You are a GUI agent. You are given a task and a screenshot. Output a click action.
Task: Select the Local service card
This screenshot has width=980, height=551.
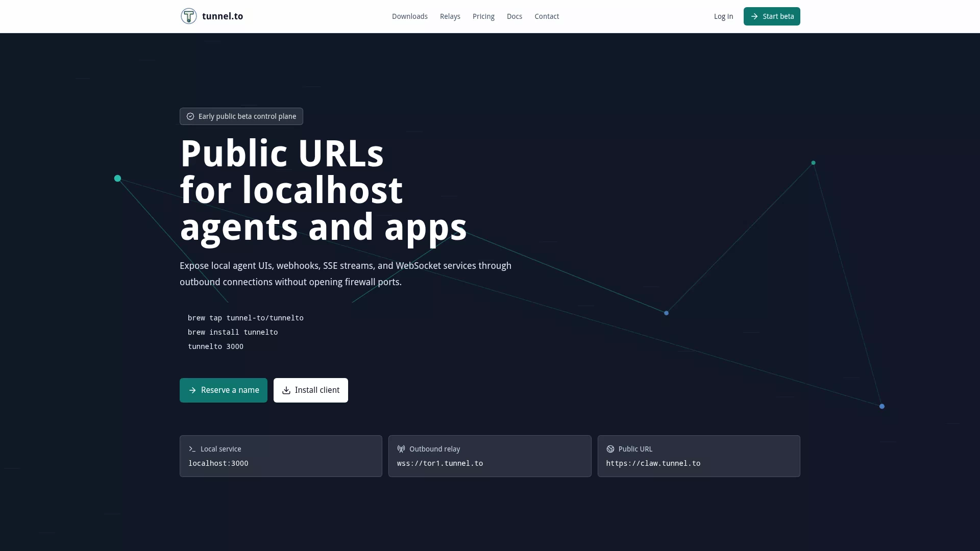tap(281, 456)
